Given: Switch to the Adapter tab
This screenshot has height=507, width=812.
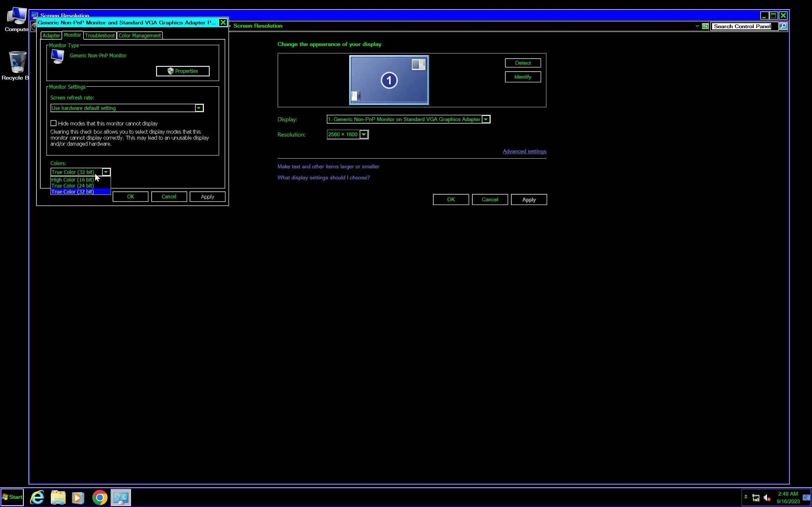Looking at the screenshot, I should point(51,35).
